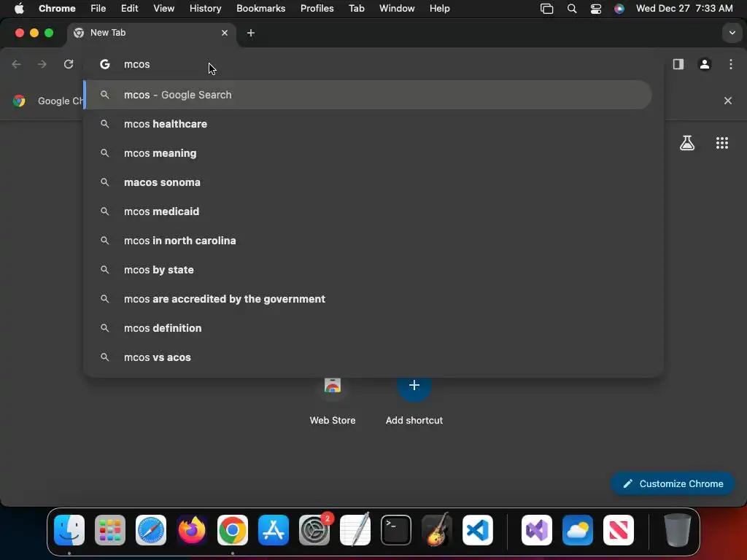Click the date and time in the menu bar
The width and height of the screenshot is (747, 560).
[684, 9]
